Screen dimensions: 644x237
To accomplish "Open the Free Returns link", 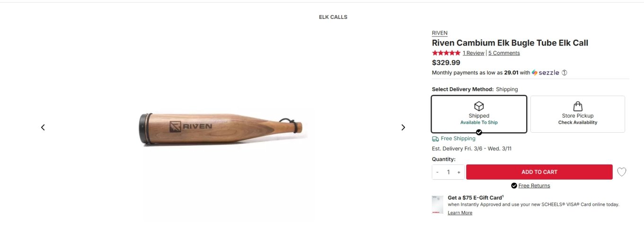I will pos(534,186).
